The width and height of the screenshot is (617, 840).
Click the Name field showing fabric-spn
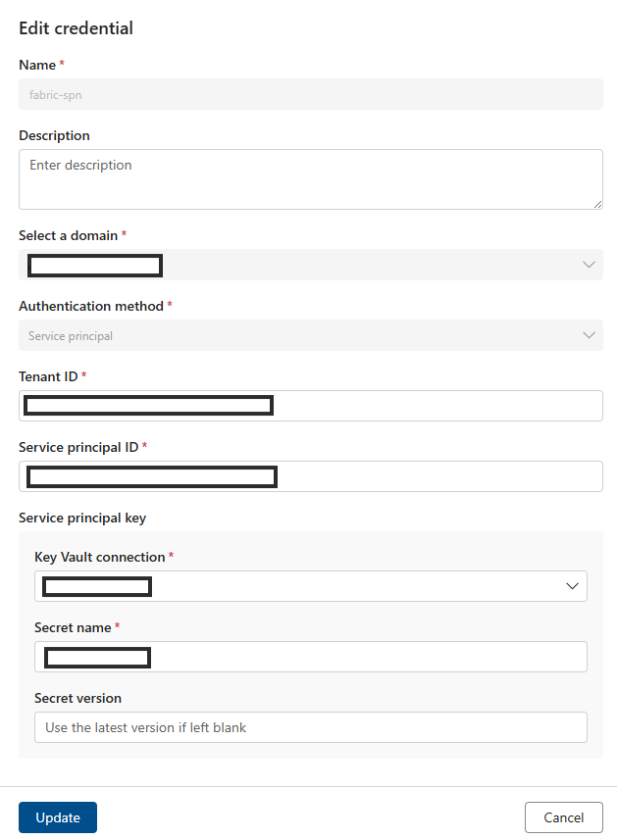pos(310,94)
